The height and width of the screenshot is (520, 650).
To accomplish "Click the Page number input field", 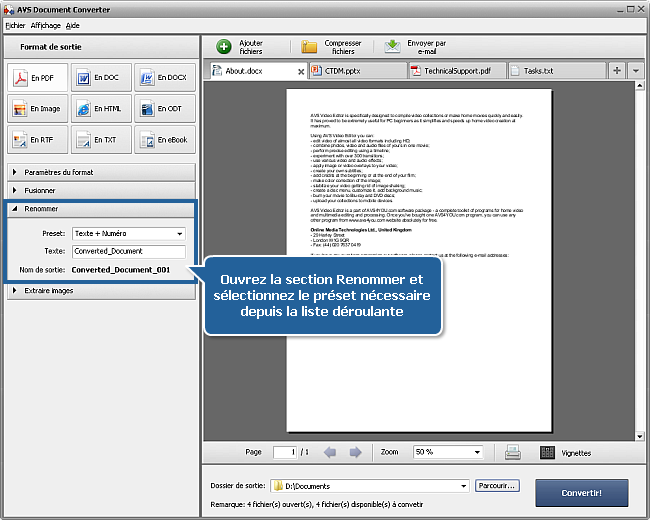I will [x=285, y=452].
